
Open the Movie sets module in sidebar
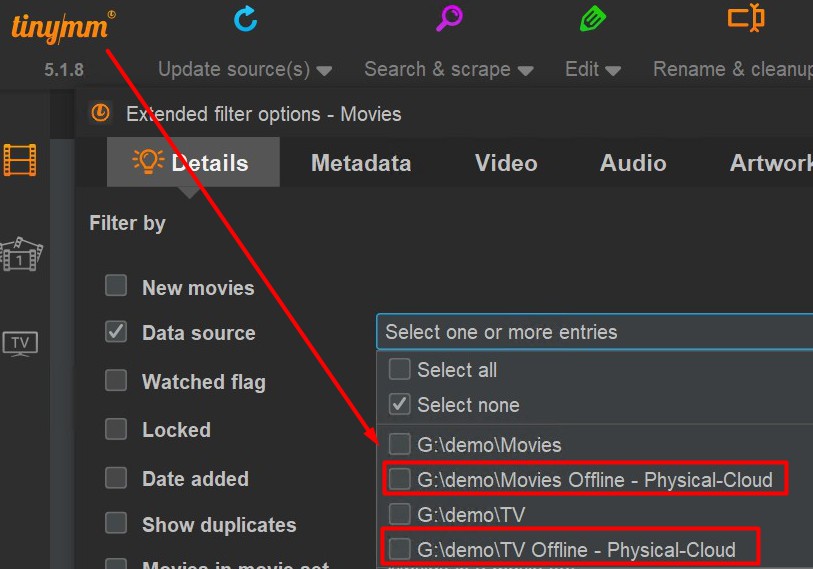21,255
